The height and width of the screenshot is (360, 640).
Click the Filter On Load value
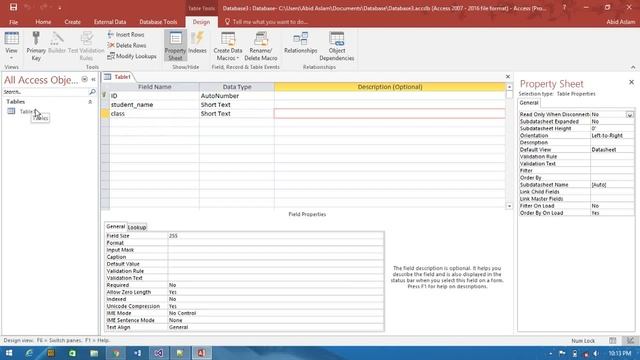612,206
